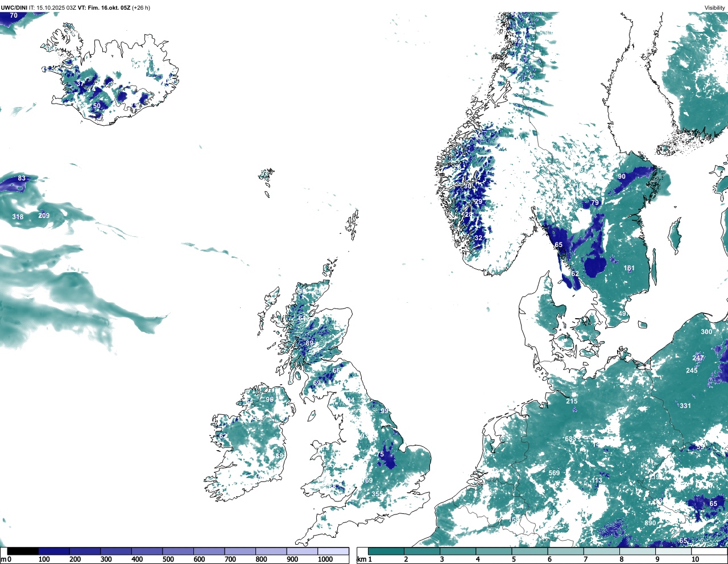
Task: Click the '161' visibility value on map
Action: (x=629, y=268)
